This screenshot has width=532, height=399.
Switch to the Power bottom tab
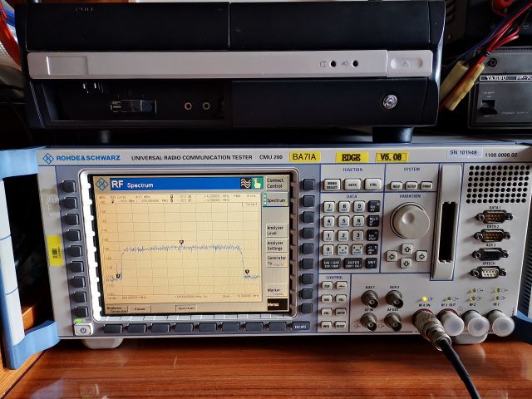coord(140,309)
